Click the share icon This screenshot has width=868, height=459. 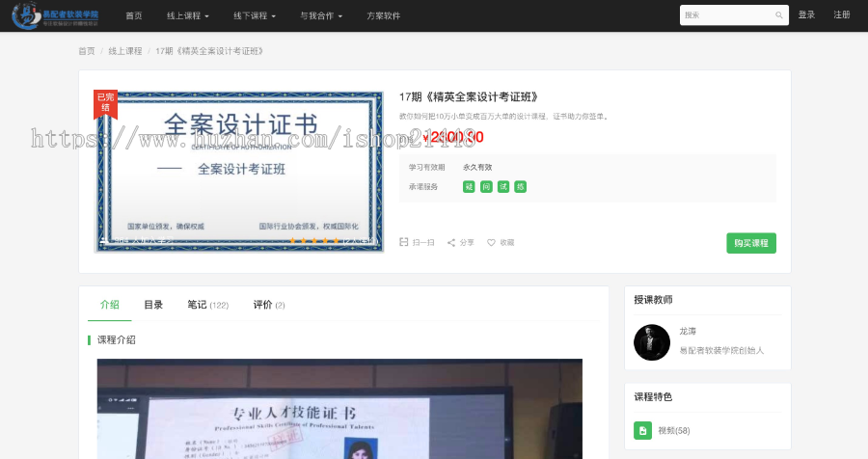tap(451, 242)
